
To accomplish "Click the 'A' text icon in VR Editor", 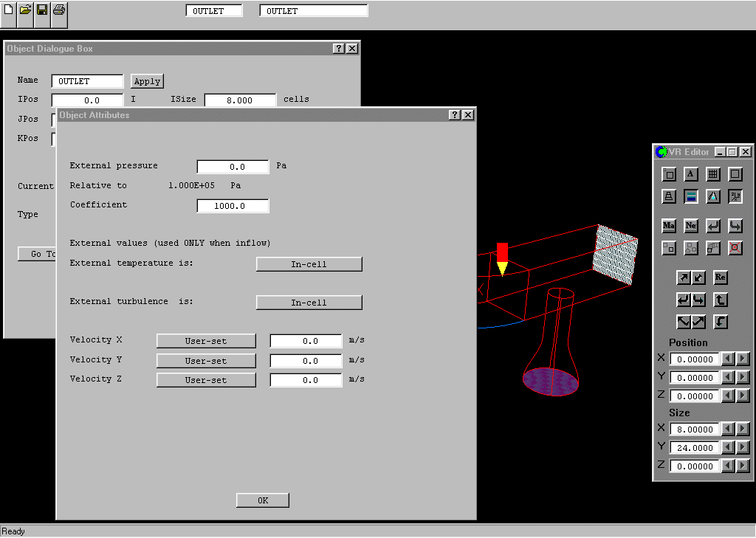I will pos(691,174).
